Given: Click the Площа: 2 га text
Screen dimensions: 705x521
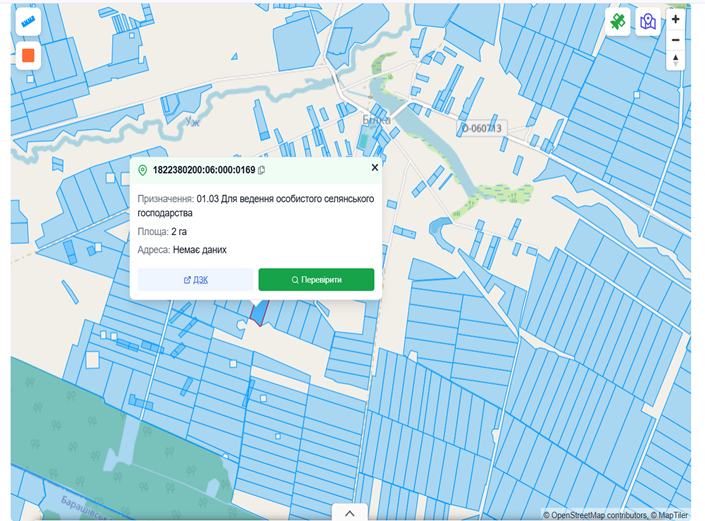Looking at the screenshot, I should pos(162,232).
